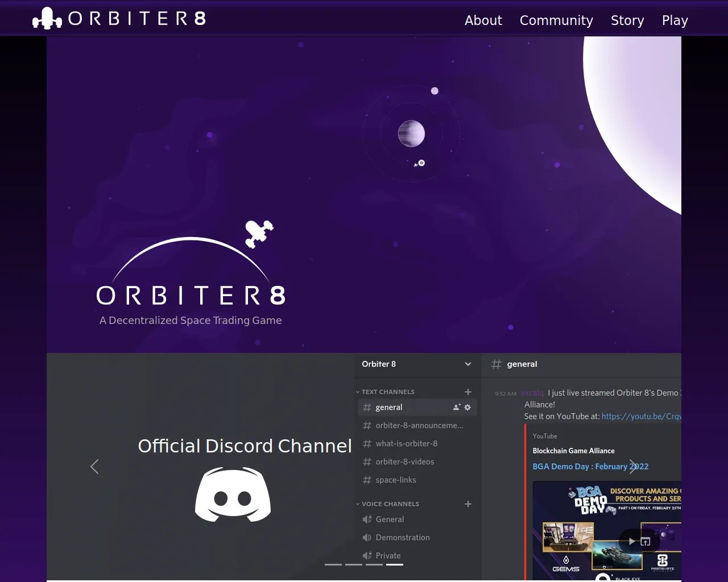Select the first carousel indicator bar
This screenshot has width=728, height=582.
pos(333,564)
